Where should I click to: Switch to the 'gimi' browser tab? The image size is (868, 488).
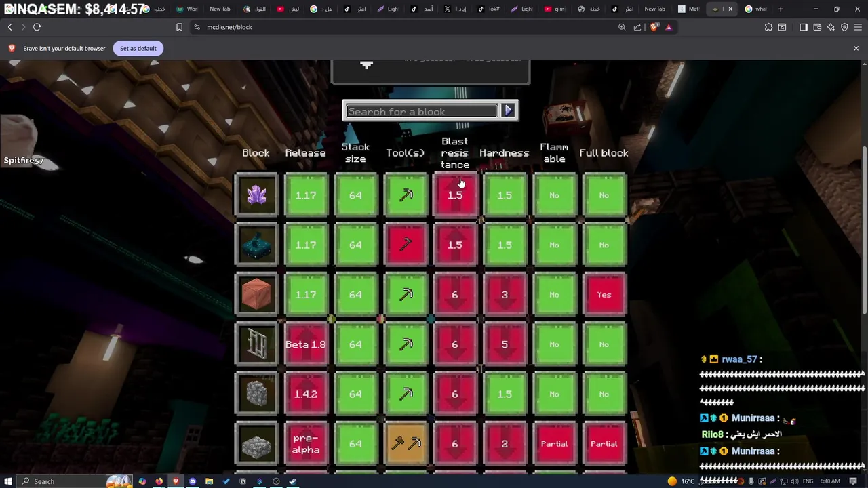click(x=556, y=9)
